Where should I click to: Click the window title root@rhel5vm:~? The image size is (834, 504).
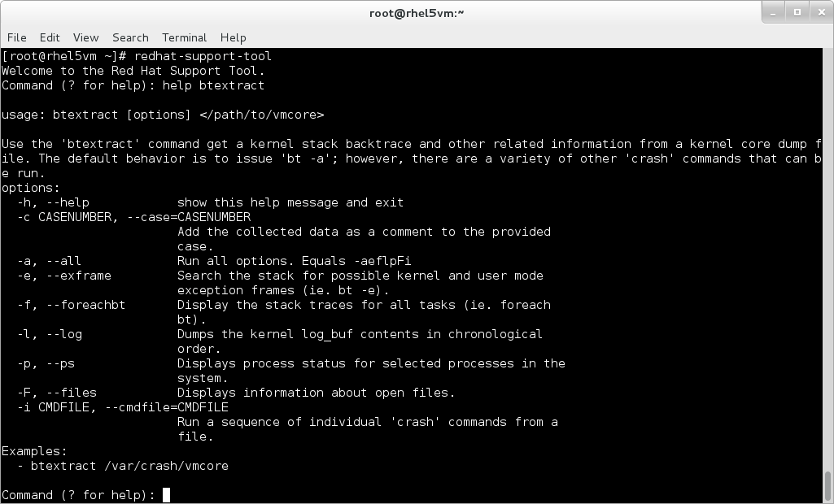[417, 12]
